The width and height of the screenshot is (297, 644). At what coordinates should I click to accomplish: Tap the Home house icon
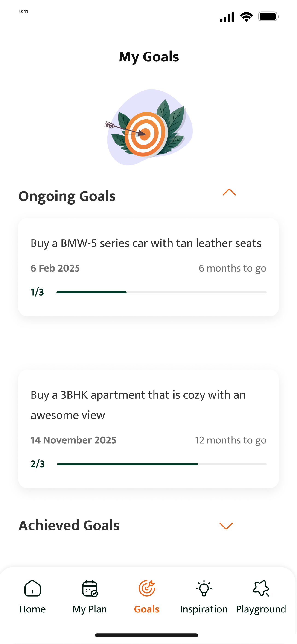tap(32, 588)
